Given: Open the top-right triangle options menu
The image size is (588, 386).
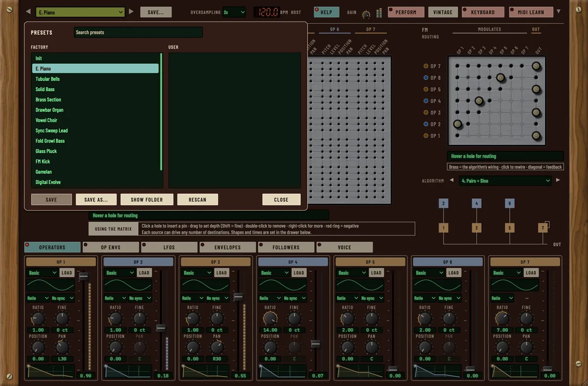Looking at the screenshot, I should click(560, 11).
